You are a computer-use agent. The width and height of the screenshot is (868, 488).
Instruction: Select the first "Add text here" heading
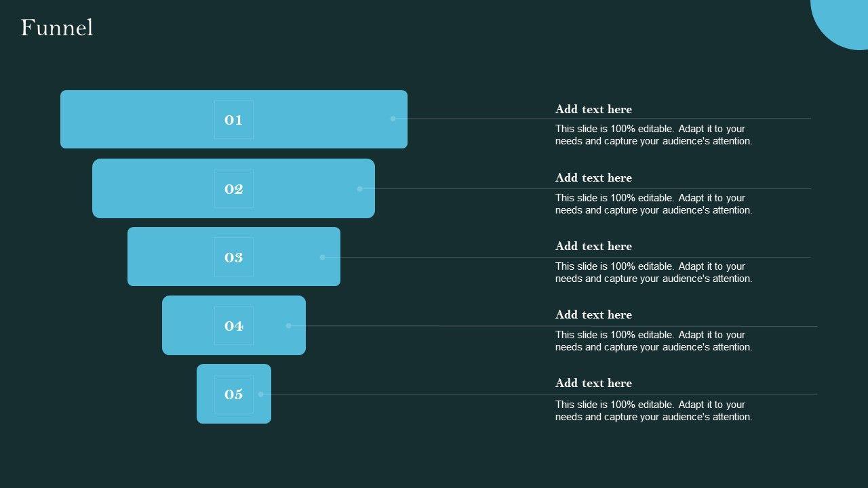coord(593,109)
